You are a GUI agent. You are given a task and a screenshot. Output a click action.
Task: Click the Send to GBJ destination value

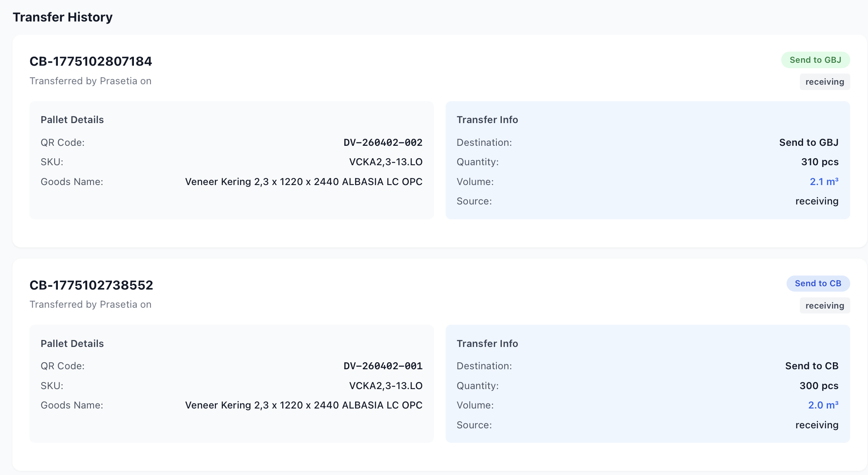[x=808, y=142]
